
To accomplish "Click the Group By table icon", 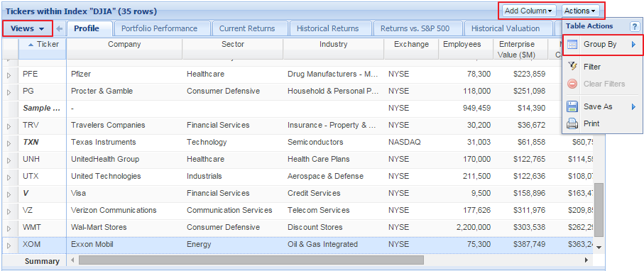I will tap(572, 45).
